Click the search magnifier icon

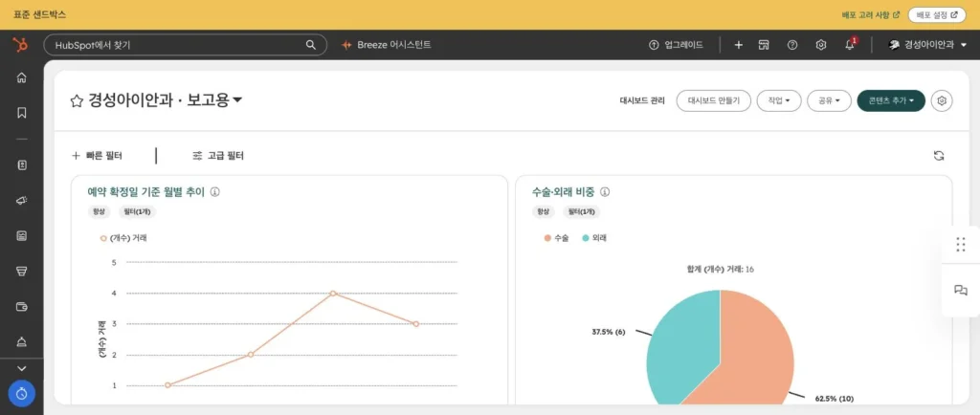coord(311,45)
